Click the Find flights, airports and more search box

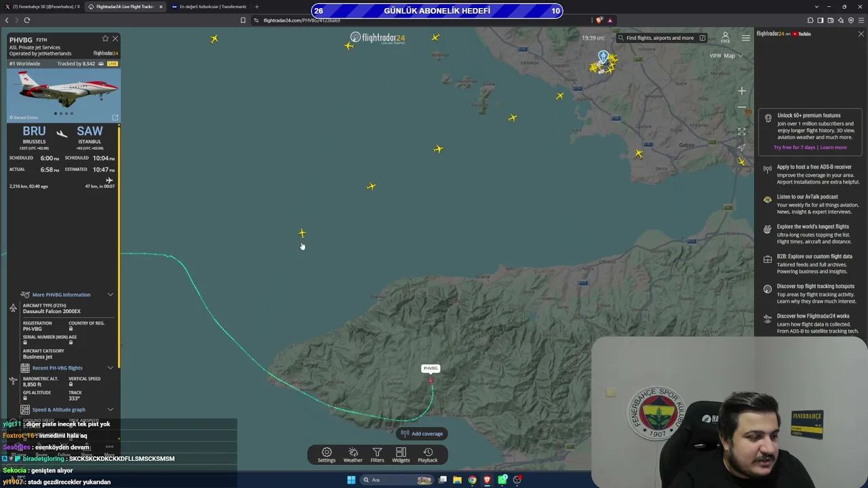[x=663, y=38]
